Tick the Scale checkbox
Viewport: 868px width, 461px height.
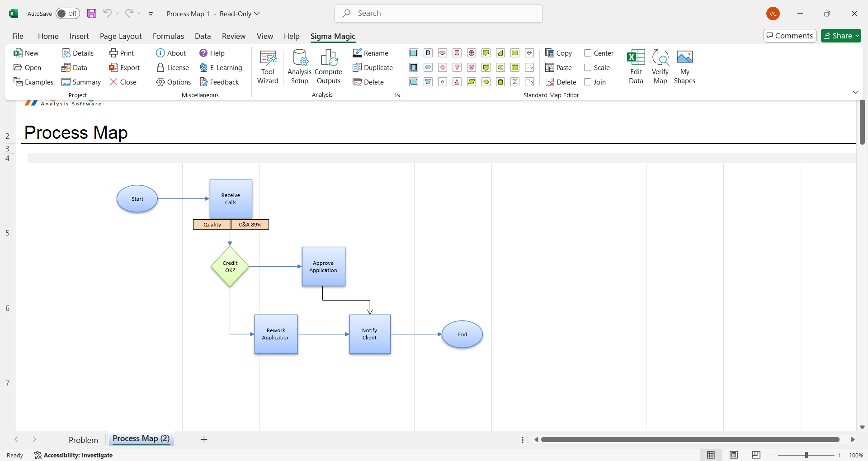pos(588,68)
